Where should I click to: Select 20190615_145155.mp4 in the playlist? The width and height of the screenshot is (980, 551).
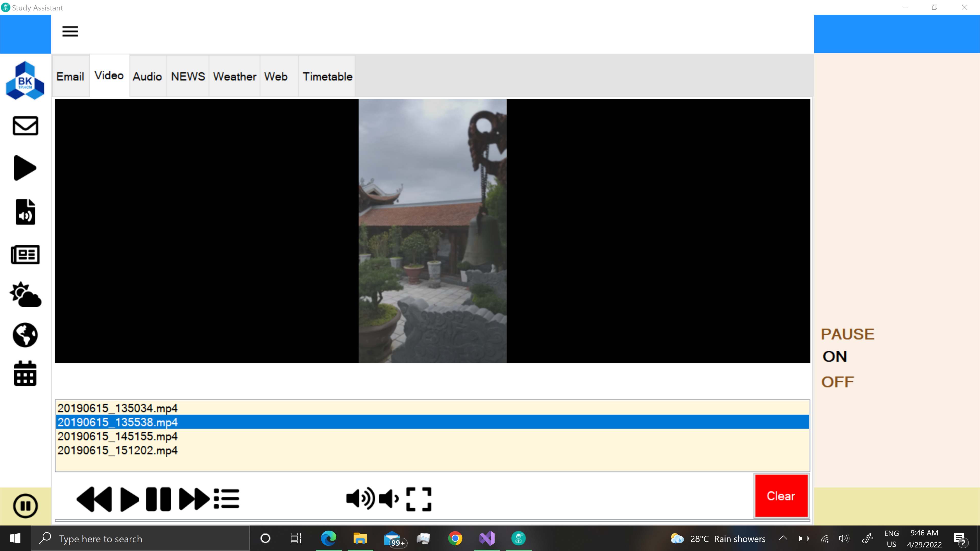[x=118, y=436]
